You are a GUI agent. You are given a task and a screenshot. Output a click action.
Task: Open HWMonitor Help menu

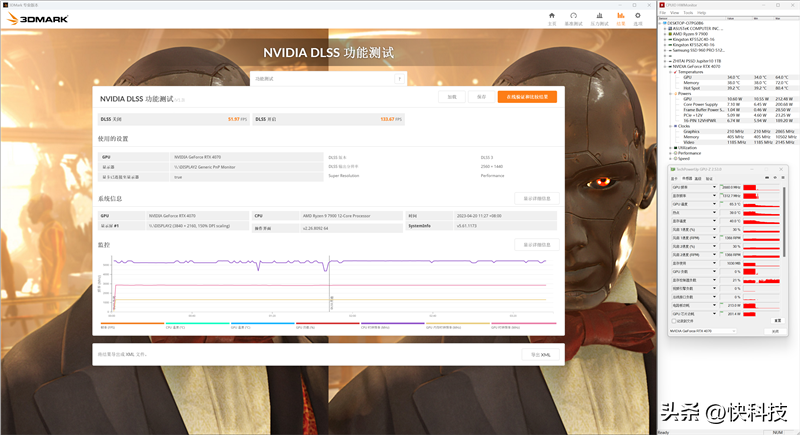coord(702,13)
